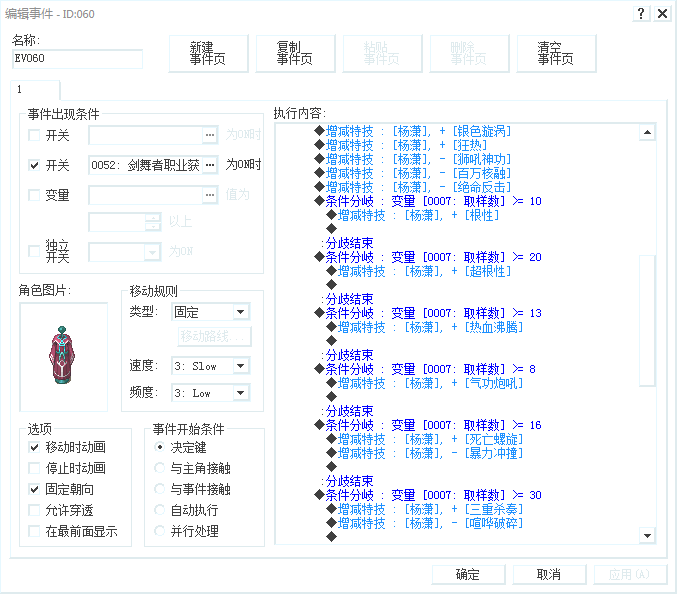Viewport: 677px width, 594px height.
Task: Select 条件分歧 取样数 >= 30 line
Action: pos(428,495)
